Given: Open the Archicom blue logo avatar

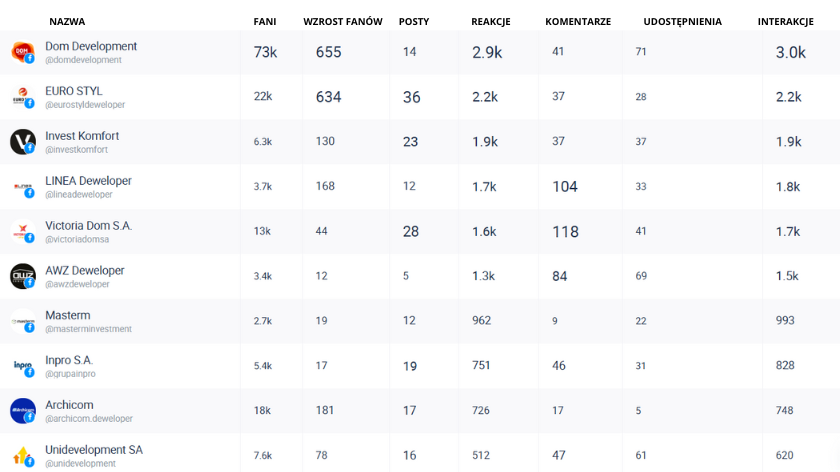Looking at the screenshot, I should pyautogui.click(x=22, y=411).
